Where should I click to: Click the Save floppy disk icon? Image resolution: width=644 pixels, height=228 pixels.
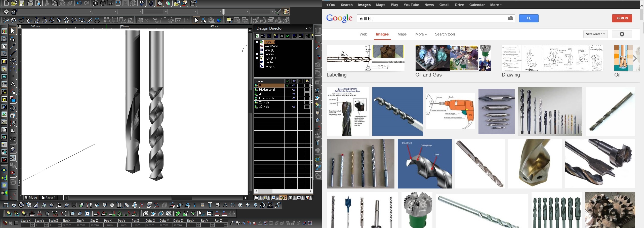coord(22,3)
